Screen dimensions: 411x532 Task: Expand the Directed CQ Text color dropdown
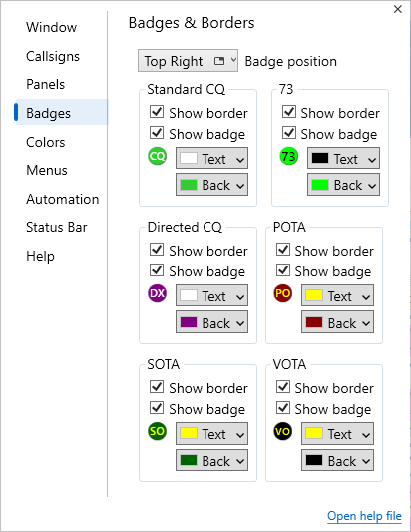pyautogui.click(x=211, y=295)
